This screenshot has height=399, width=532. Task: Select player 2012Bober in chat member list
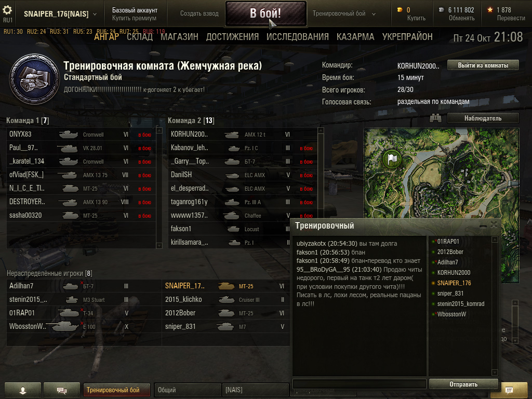[450, 252]
